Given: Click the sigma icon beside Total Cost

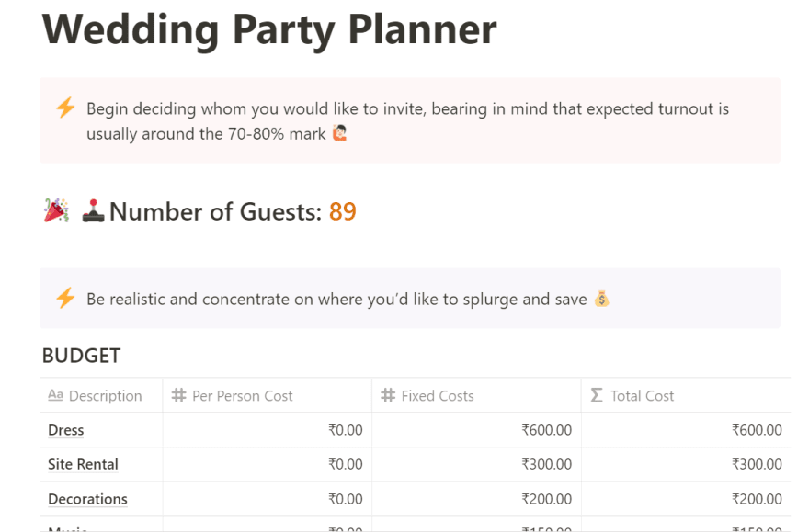Looking at the screenshot, I should (597, 395).
